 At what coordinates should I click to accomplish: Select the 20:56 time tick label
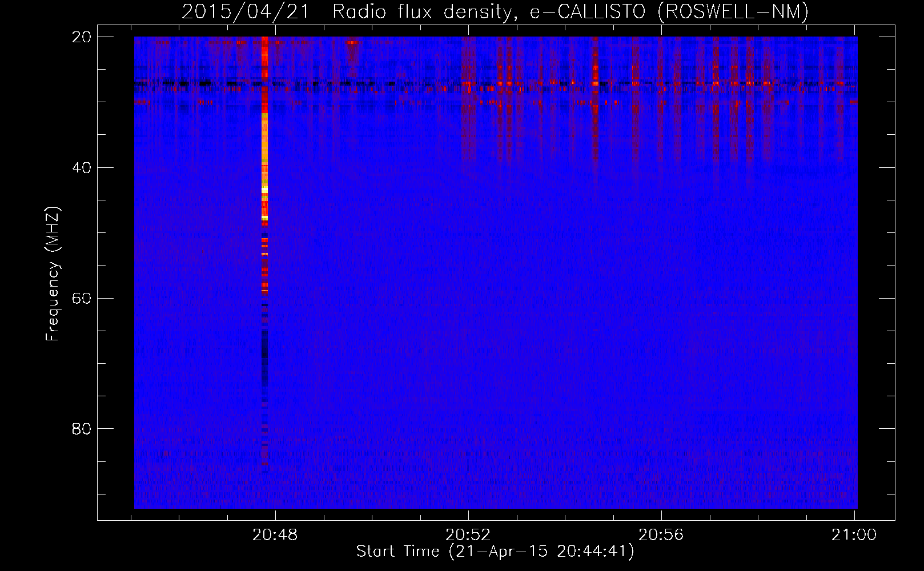[x=661, y=534]
